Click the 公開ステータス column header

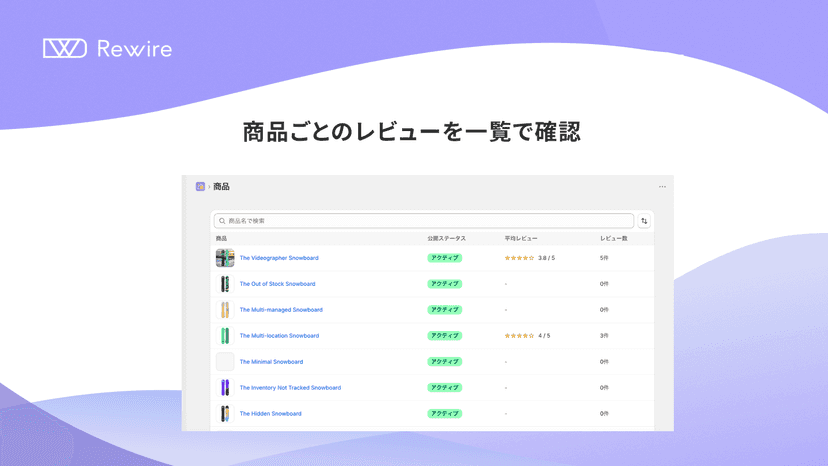[x=446, y=238]
